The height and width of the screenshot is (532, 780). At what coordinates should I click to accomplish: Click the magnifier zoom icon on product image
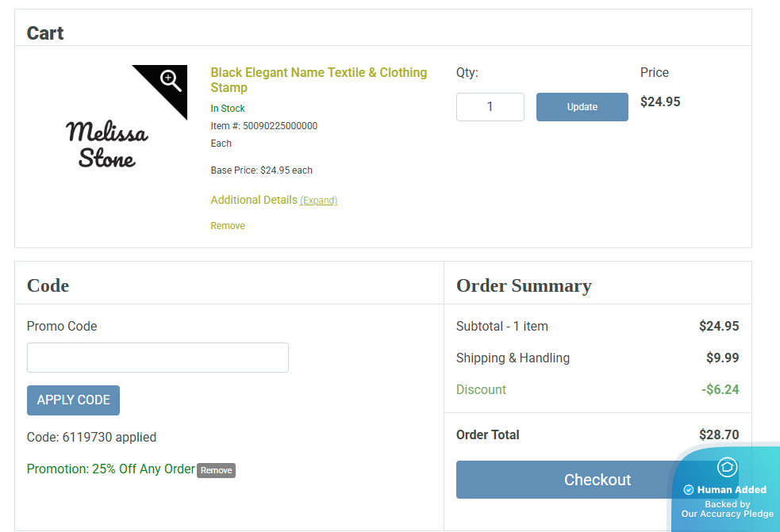pos(171,79)
